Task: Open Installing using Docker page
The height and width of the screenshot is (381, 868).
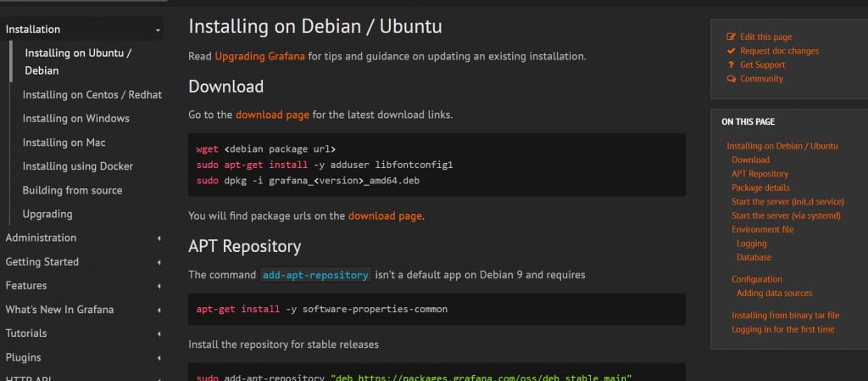Action: (x=78, y=166)
